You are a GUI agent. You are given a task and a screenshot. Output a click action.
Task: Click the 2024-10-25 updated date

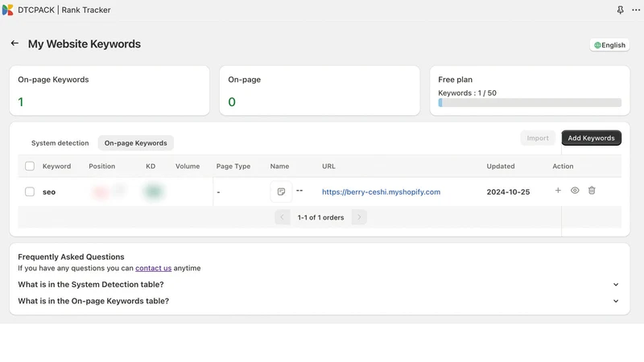508,191
